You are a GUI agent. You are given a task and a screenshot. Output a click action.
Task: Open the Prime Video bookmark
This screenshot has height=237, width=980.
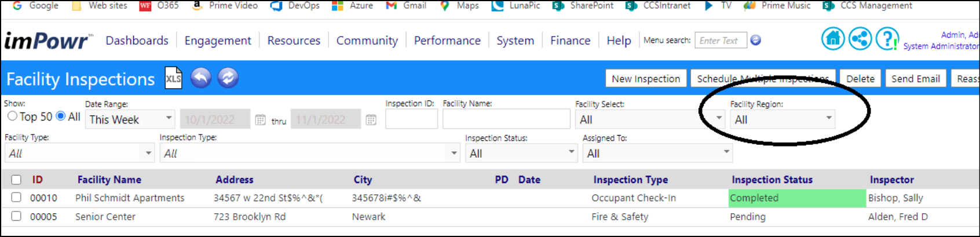click(225, 6)
